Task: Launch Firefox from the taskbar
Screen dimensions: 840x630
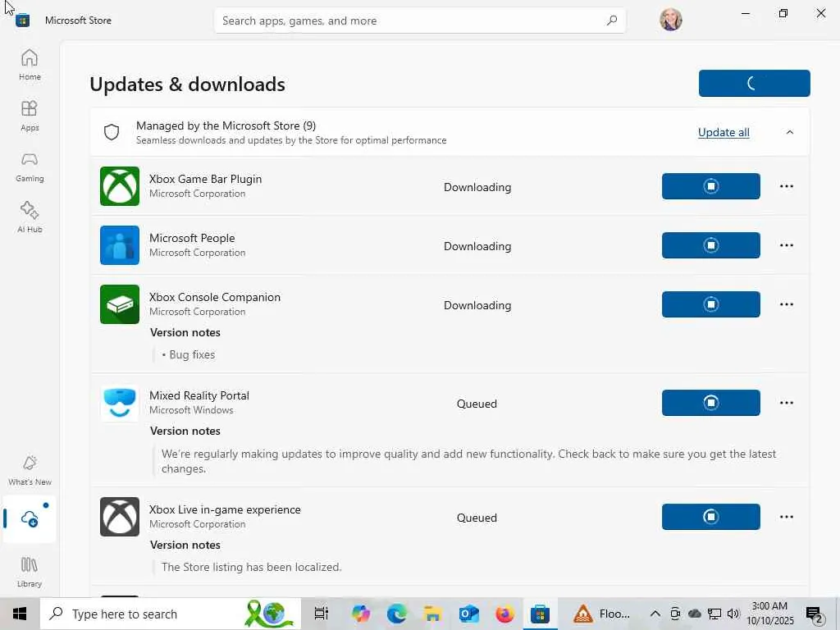Action: click(x=504, y=614)
